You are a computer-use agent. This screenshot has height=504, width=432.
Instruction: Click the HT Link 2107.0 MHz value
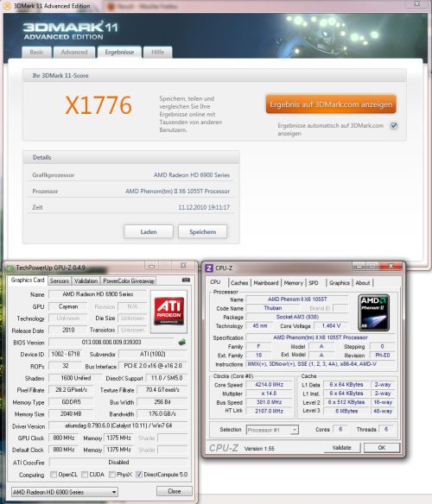pos(269,411)
